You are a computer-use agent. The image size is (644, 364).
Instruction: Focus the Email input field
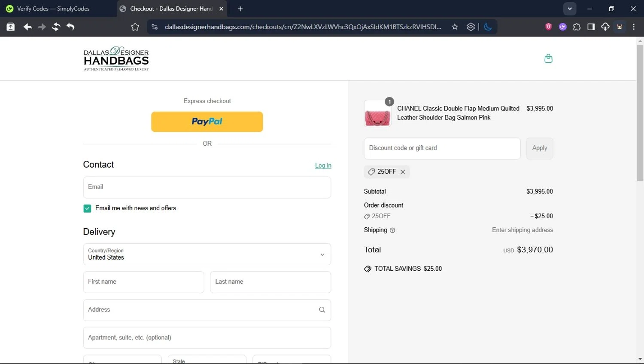coord(207,187)
